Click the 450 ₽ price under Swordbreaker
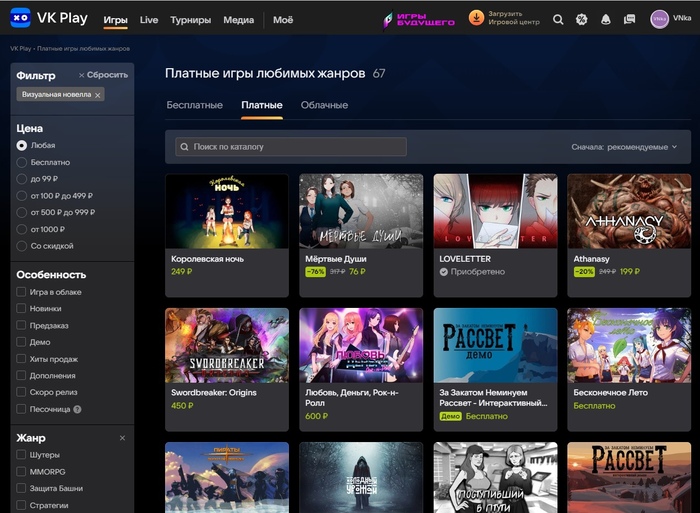Screen dimensions: 700x513 (182, 406)
